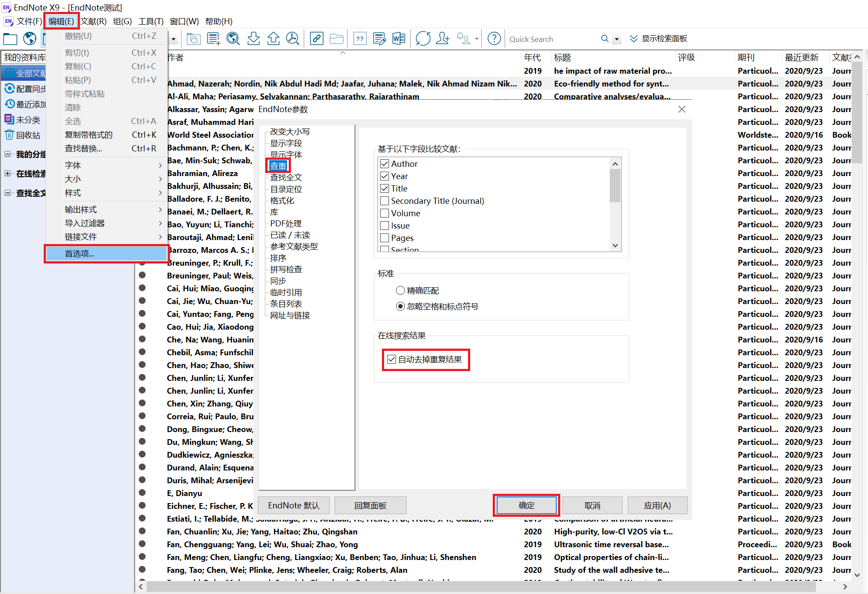Image resolution: width=868 pixels, height=594 pixels.
Task: Click the 配置同步 sync icon in sidebar
Action: pos(9,89)
